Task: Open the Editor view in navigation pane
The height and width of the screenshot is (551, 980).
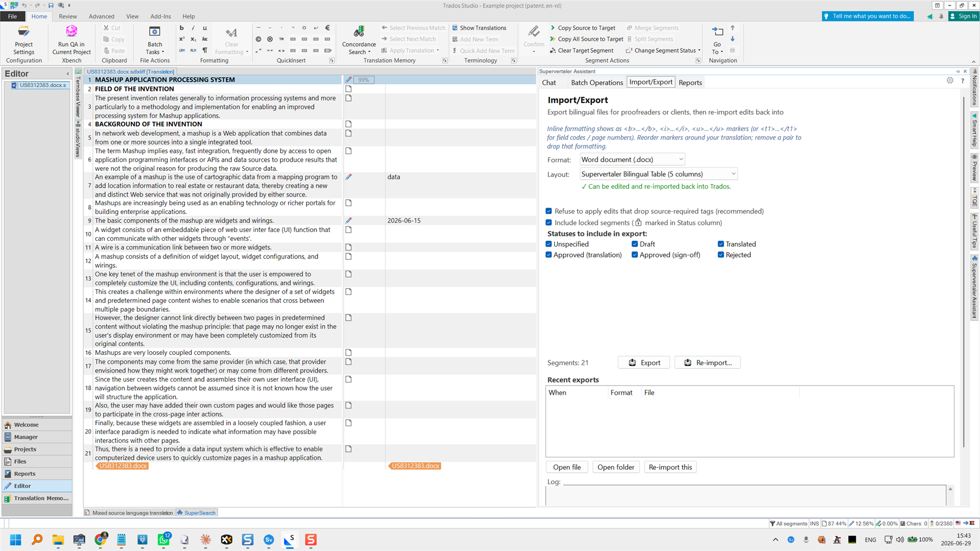Action: 37,486
